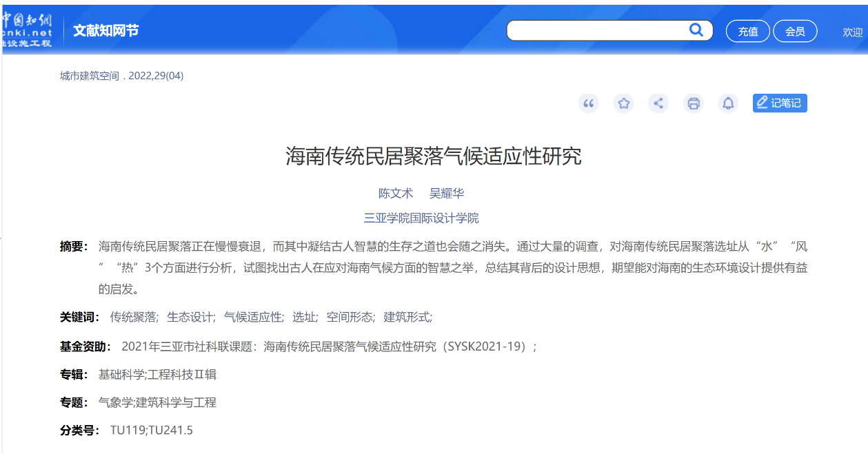Click the bell notification icon

[728, 103]
